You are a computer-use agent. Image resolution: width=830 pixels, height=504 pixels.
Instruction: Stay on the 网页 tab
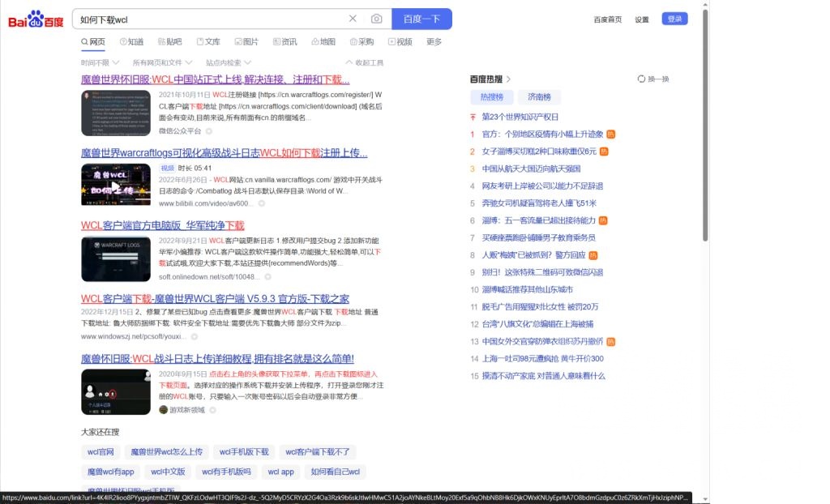(92, 41)
